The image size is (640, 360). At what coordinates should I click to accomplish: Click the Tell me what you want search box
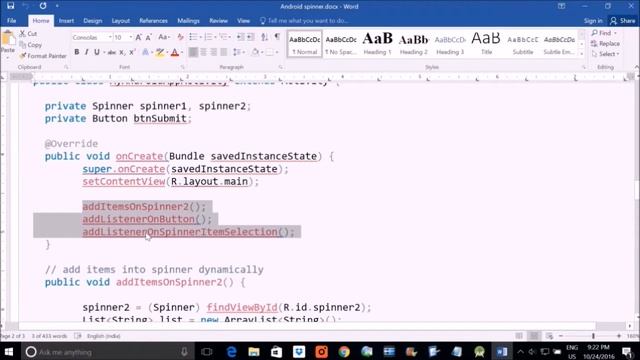click(x=304, y=20)
